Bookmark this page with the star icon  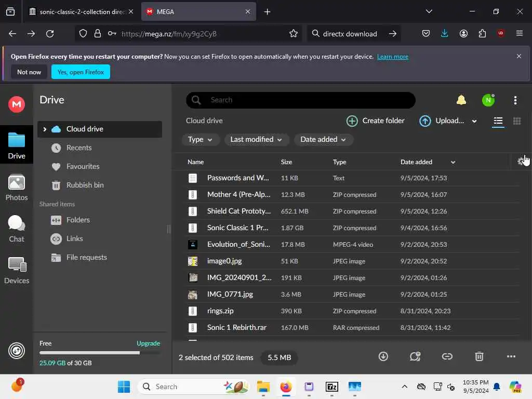(x=294, y=34)
